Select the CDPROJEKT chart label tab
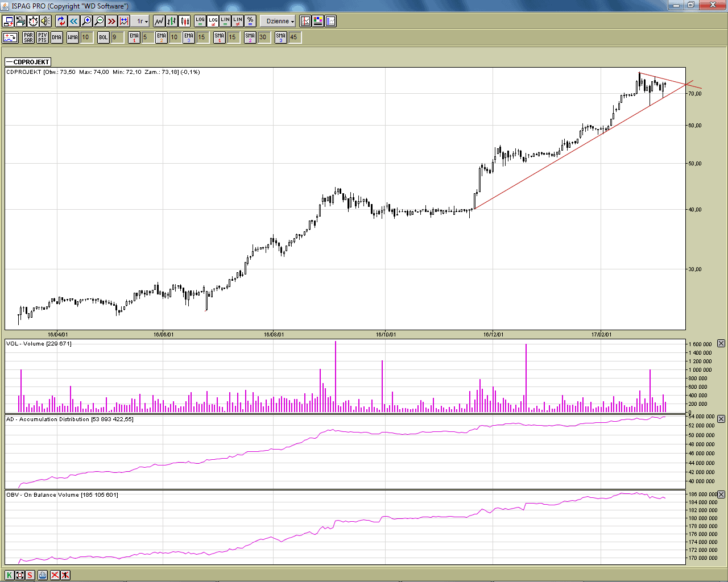Viewport: 728px width, 582px height. [x=28, y=62]
